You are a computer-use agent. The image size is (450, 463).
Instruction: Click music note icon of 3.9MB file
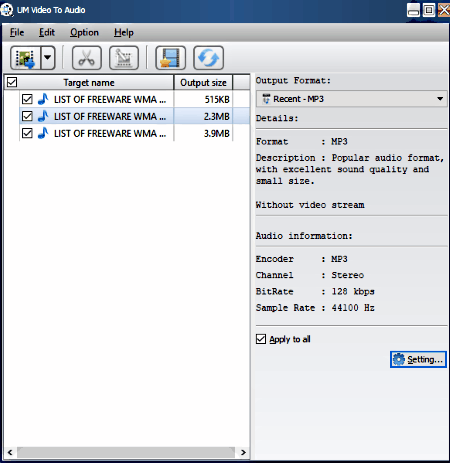coord(43,133)
